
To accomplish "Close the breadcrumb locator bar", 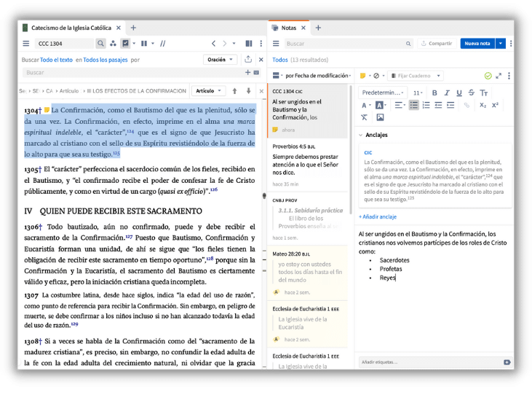I will [261, 91].
